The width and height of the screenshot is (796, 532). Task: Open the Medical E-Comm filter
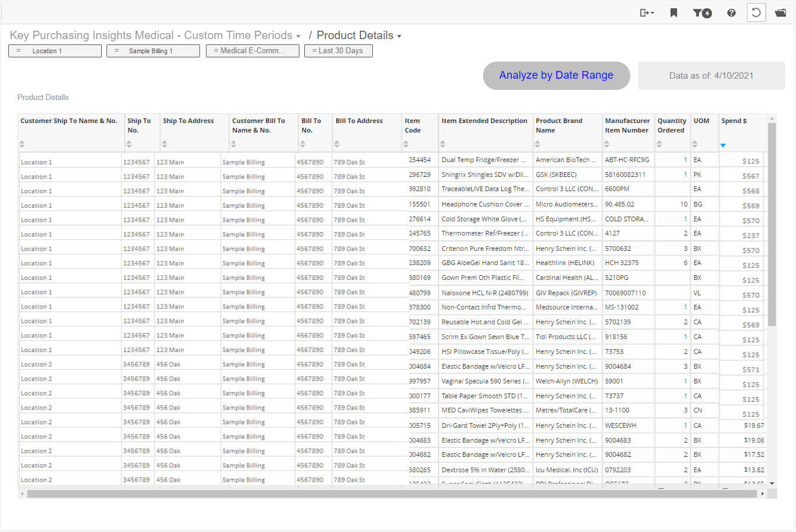pyautogui.click(x=252, y=51)
